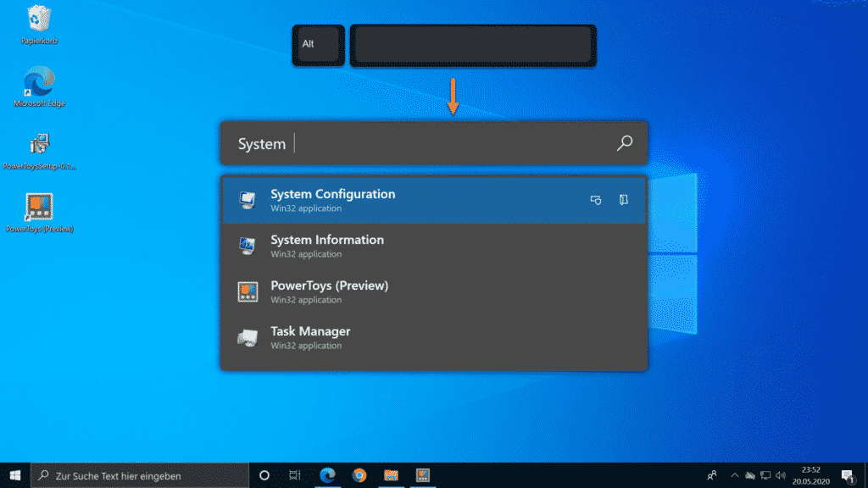The image size is (868, 488).
Task: Click the OneDrive cloud tray icon
Action: pos(750,476)
